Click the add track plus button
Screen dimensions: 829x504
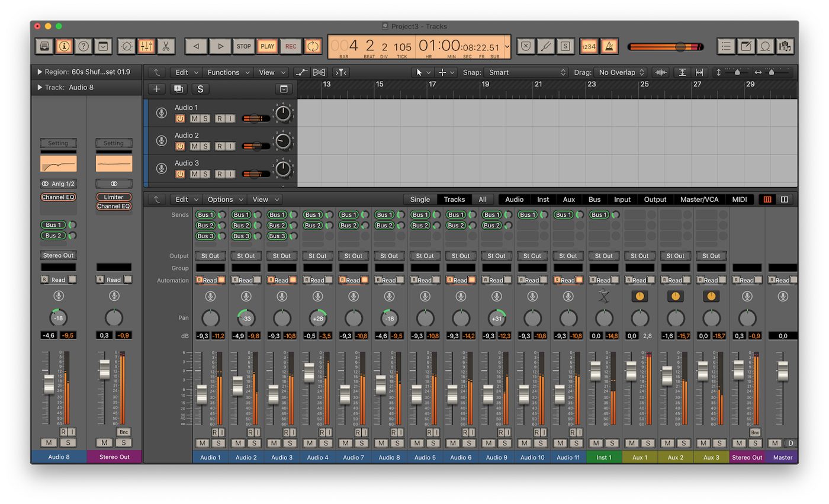coord(156,89)
